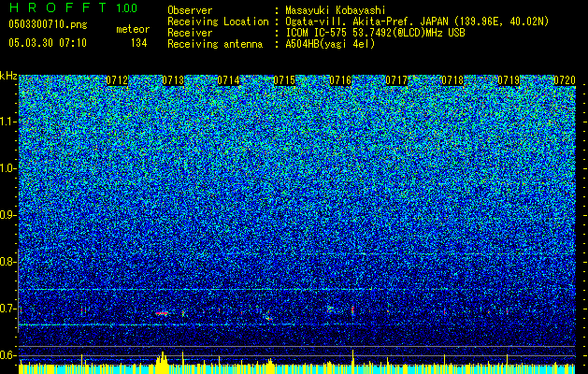Image resolution: width=588 pixels, height=374 pixels.
Task: Click the 0714 time marker
Action: [228, 80]
